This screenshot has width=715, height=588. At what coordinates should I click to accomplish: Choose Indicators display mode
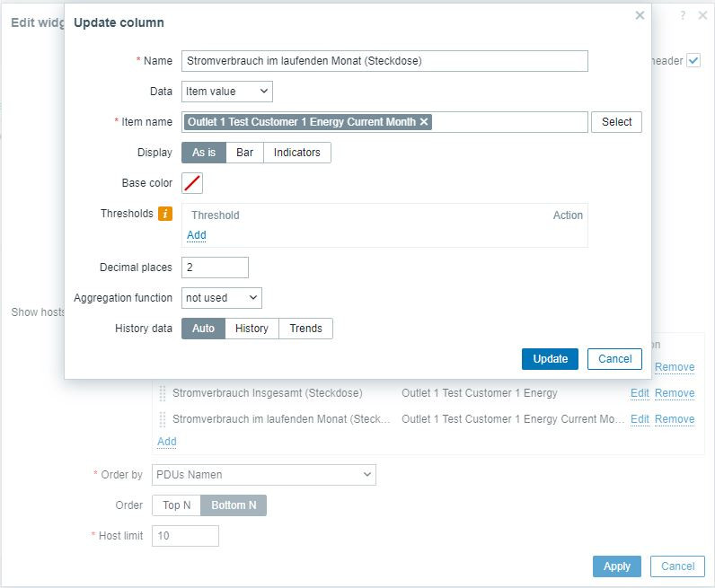tap(296, 153)
